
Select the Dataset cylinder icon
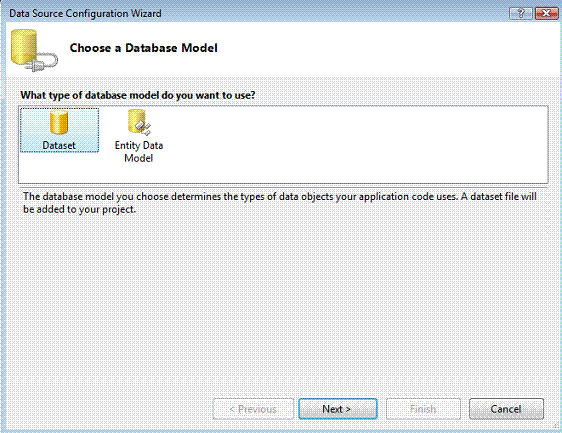pyautogui.click(x=59, y=122)
